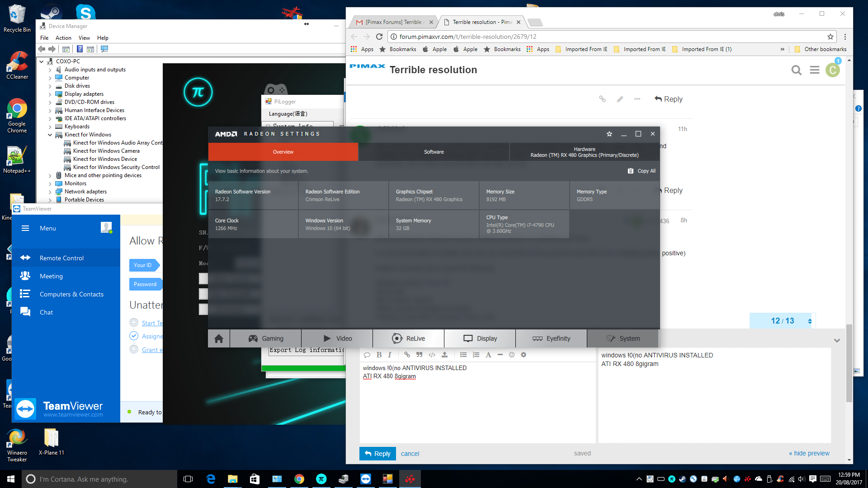Insert blockquote in forum editor
Viewport: 868px width, 488px height.
[419, 355]
